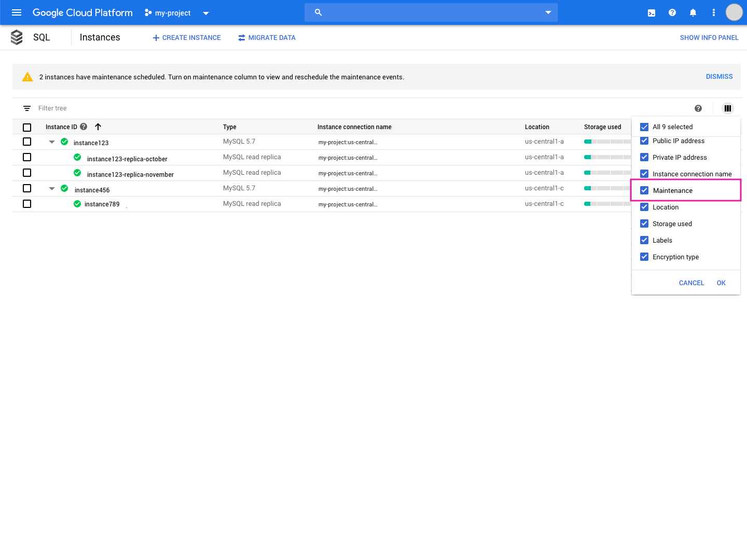Toggle Encryption type column checkbox
The image size is (747, 560).
[x=644, y=257]
